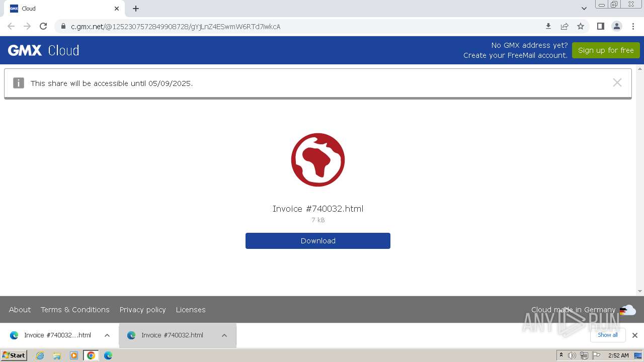Open Licenses footer link
Viewport: 644px width, 362px height.
coord(191,310)
